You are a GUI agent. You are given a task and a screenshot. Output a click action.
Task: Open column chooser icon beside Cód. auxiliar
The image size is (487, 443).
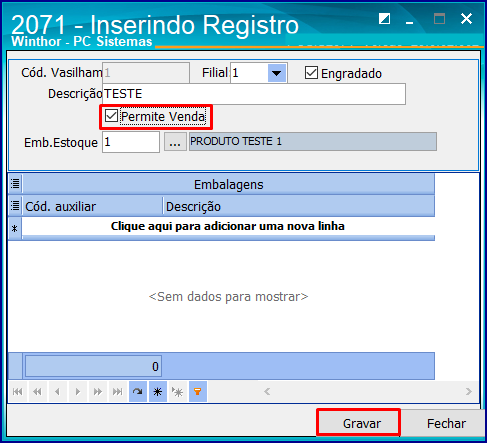coord(15,205)
